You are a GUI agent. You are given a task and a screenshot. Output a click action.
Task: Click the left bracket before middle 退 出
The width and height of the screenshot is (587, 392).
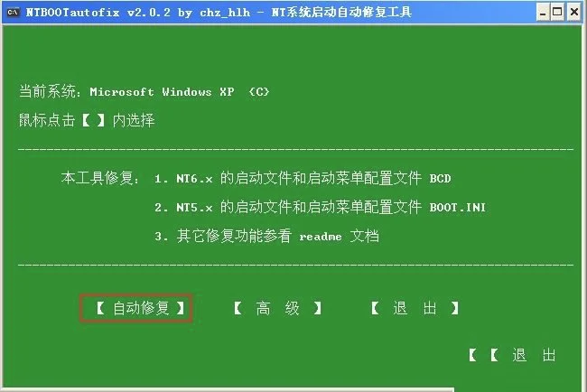click(375, 309)
